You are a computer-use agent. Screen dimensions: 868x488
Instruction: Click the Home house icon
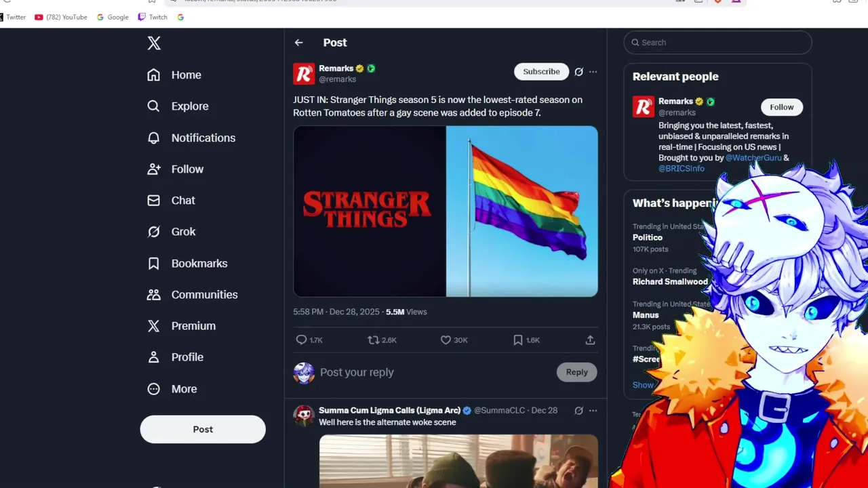(x=154, y=75)
